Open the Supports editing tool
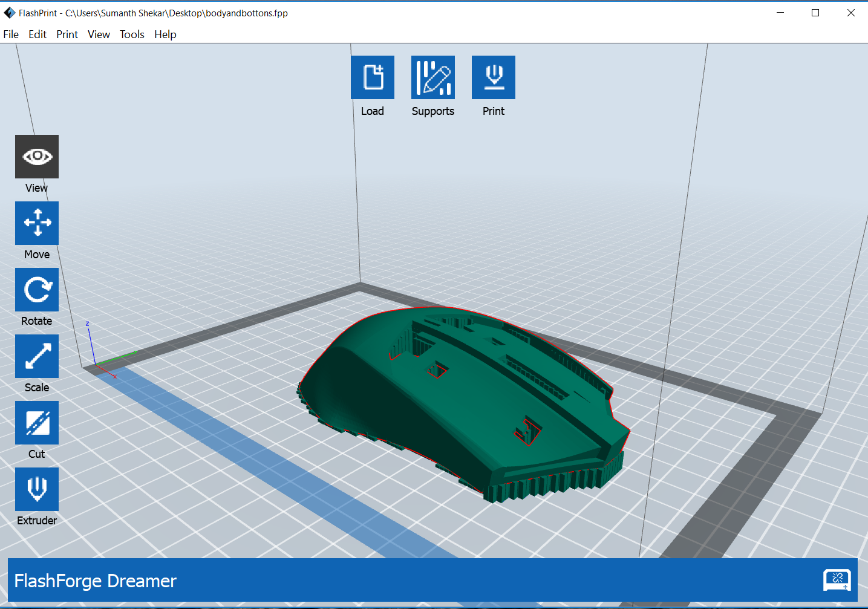This screenshot has width=868, height=609. pos(433,77)
